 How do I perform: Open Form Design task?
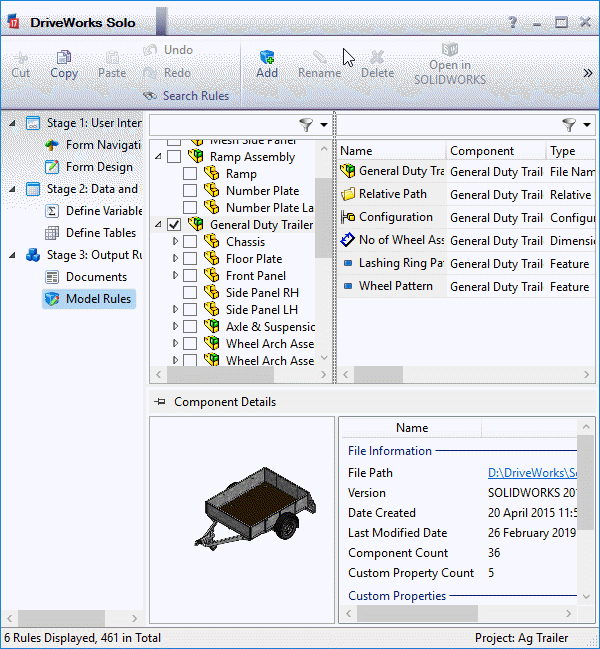(x=89, y=167)
